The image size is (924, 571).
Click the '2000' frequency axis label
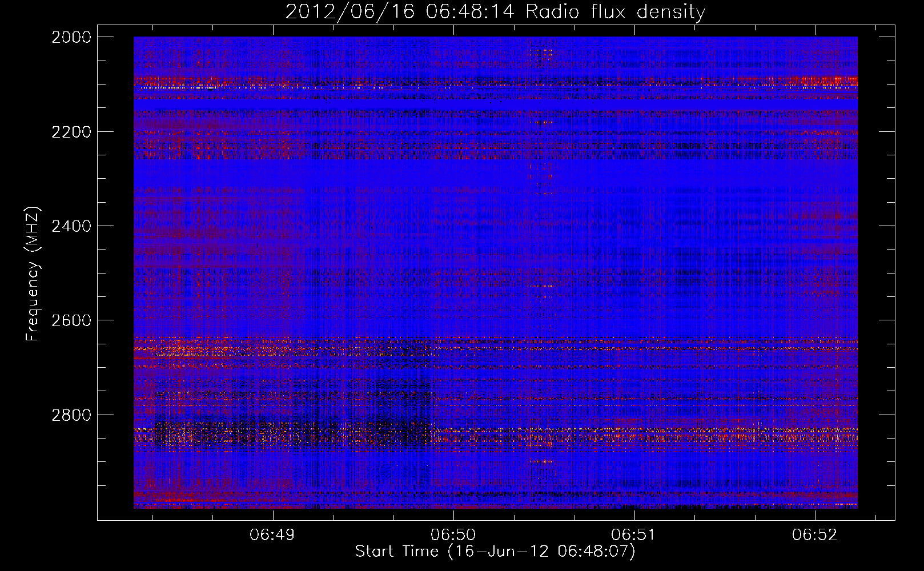pyautogui.click(x=71, y=37)
